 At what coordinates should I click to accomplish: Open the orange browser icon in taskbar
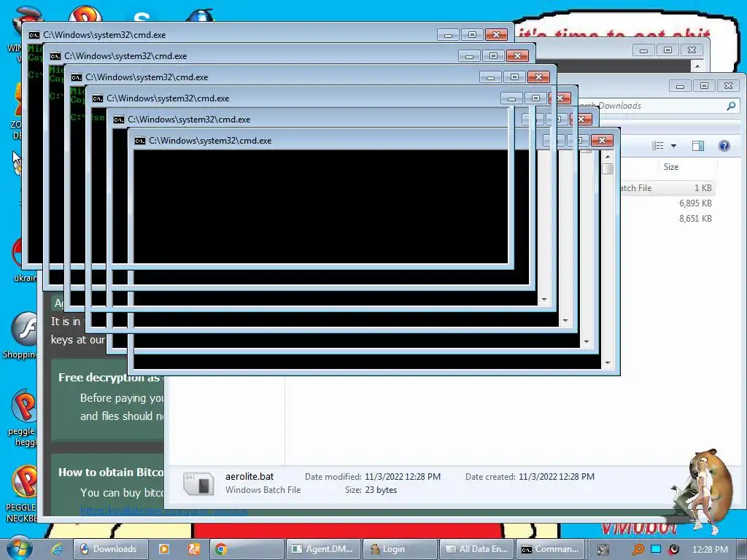pyautogui.click(x=193, y=549)
